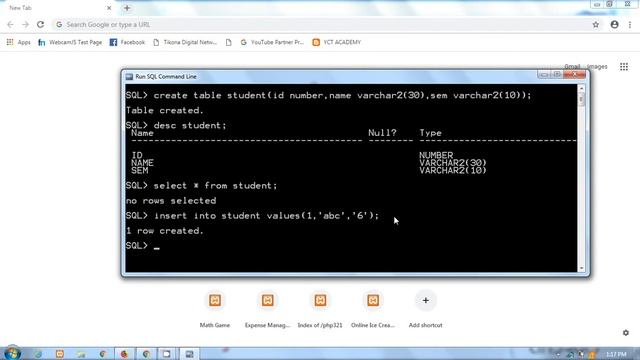Open the Firefox taskbar icon
This screenshot has height=360, width=640.
click(124, 354)
